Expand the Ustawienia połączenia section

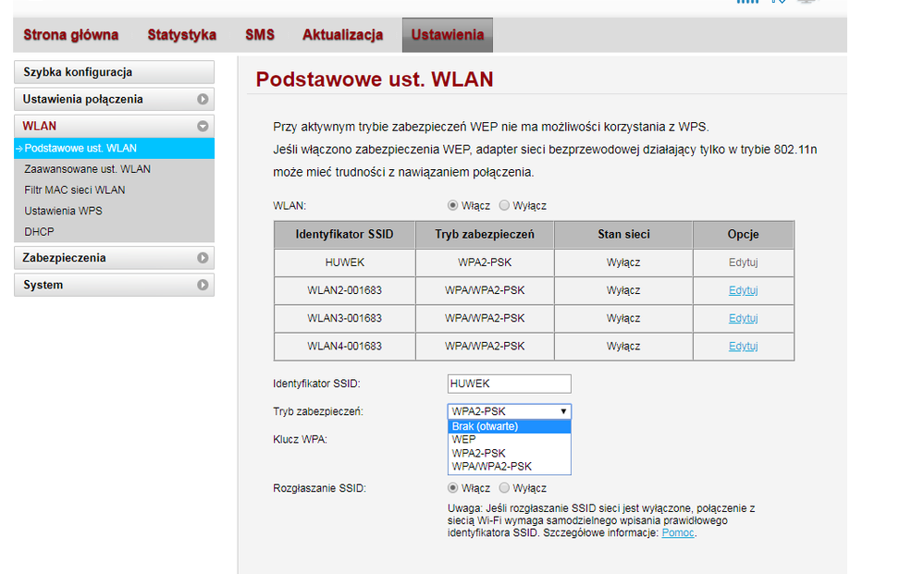pyautogui.click(x=114, y=99)
